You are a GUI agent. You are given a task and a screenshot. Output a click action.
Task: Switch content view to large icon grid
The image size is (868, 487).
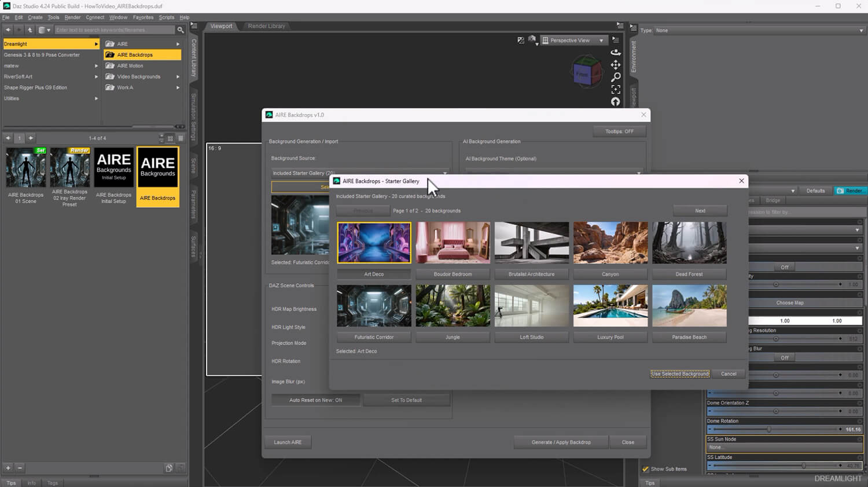[x=170, y=138]
